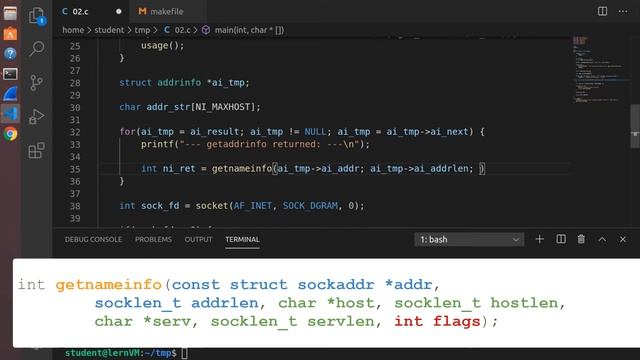Open the Extensions view

(x=36, y=150)
